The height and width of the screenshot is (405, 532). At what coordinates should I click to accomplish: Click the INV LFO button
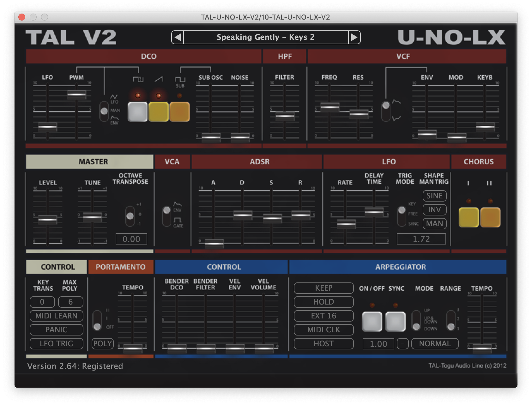pyautogui.click(x=434, y=210)
